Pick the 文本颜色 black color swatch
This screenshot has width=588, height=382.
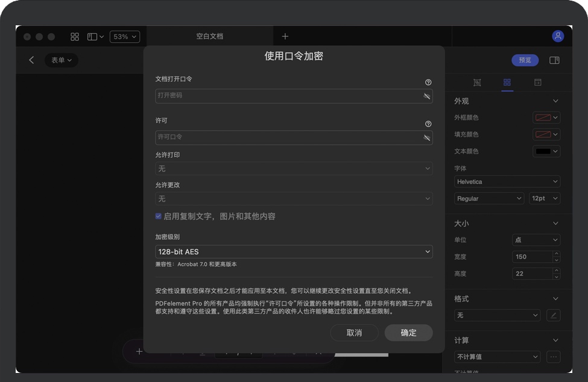point(543,151)
